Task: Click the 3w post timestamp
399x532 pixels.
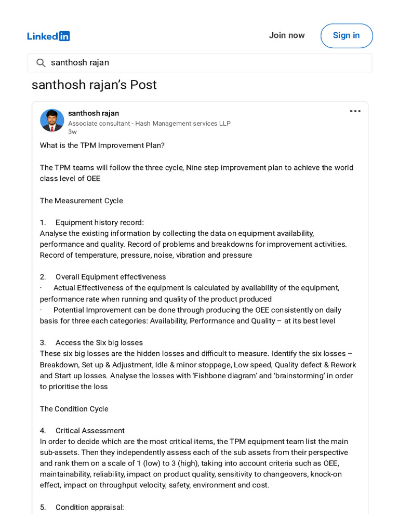Action: coord(72,132)
